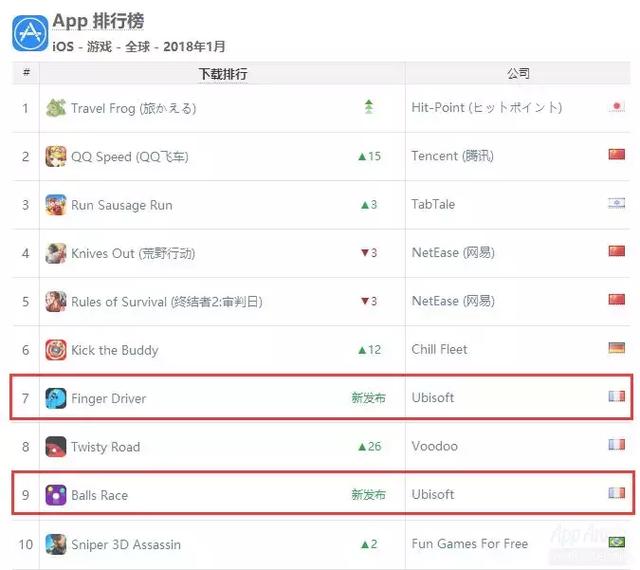Click the Voodoo company name

point(434,446)
